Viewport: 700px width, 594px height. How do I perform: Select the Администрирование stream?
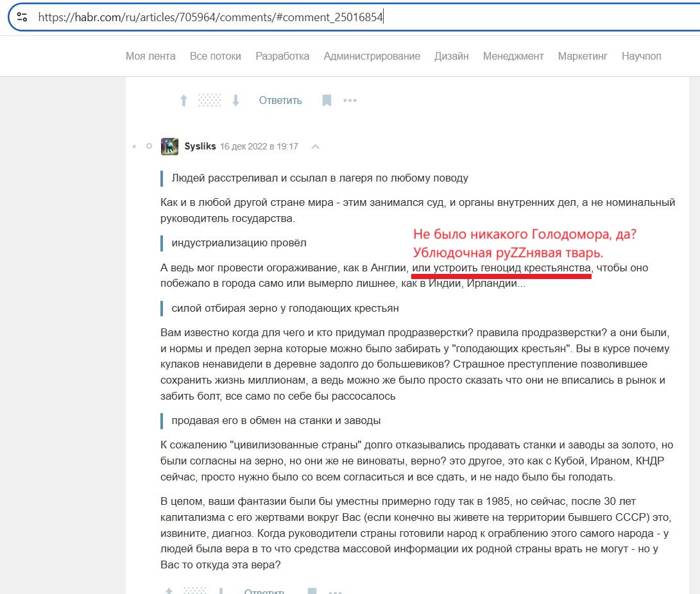point(372,56)
